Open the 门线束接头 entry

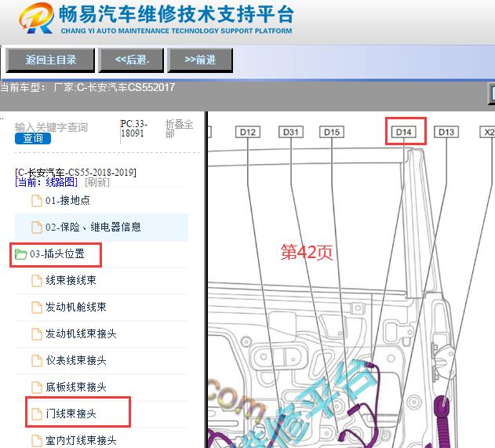click(x=71, y=413)
